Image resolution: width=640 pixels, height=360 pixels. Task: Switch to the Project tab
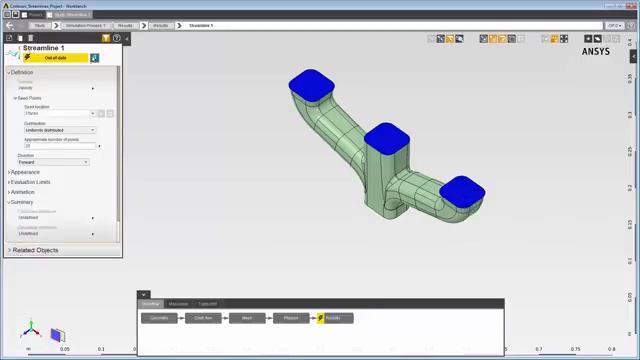point(32,15)
